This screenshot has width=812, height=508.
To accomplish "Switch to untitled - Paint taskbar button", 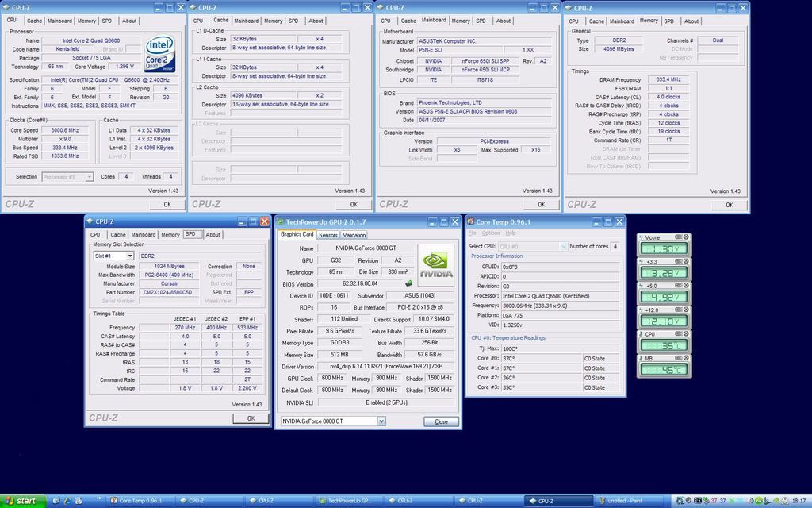I will click(x=628, y=501).
